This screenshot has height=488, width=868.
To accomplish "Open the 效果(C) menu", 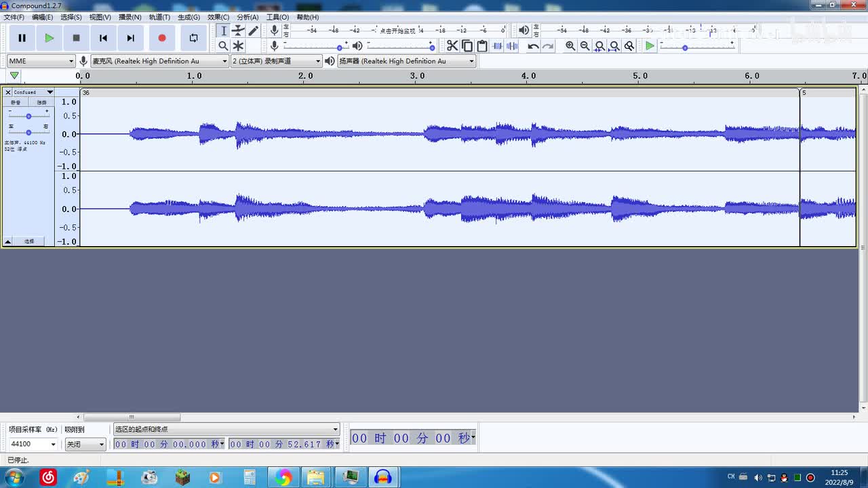I will point(218,17).
